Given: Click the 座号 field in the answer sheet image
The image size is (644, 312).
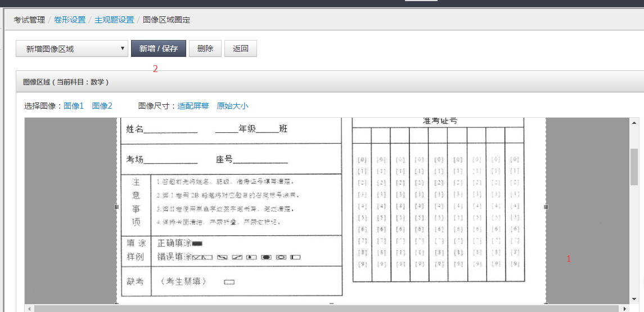Looking at the screenshot, I should (x=252, y=160).
